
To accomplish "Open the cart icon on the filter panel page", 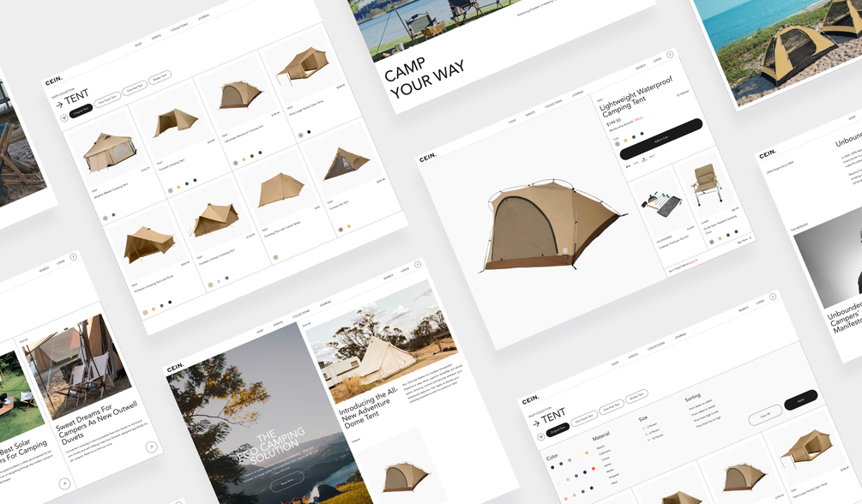I will tap(773, 297).
